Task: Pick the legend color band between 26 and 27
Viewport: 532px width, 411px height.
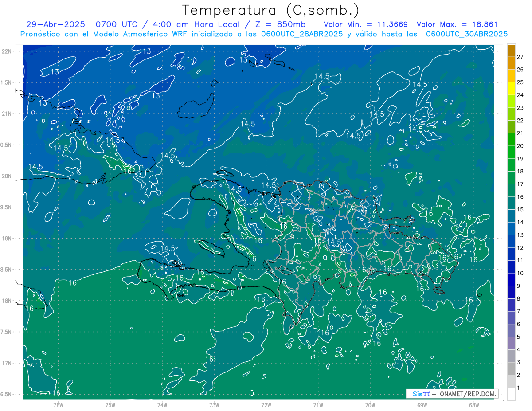Action: 511,63
